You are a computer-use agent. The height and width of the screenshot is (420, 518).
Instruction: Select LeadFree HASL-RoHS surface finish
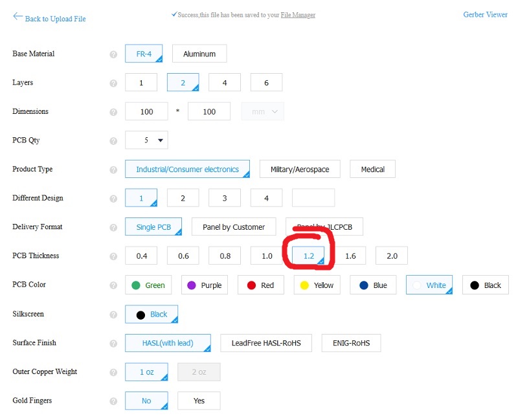pyautogui.click(x=266, y=343)
